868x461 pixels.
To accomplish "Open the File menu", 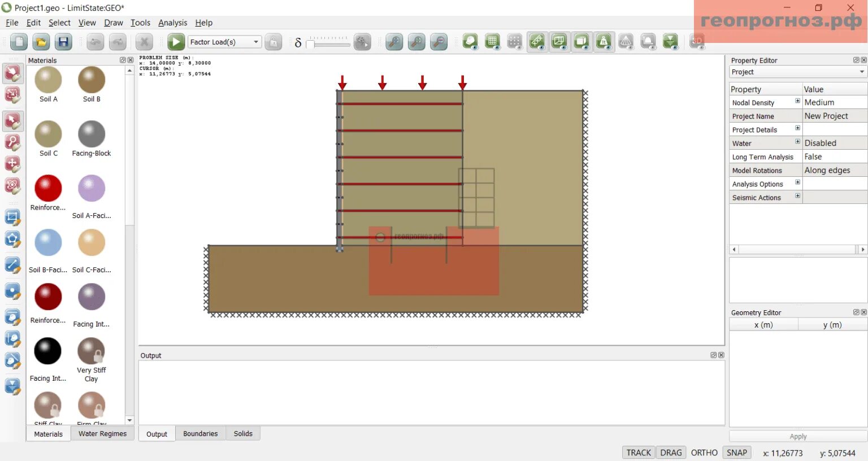I will pyautogui.click(x=12, y=23).
